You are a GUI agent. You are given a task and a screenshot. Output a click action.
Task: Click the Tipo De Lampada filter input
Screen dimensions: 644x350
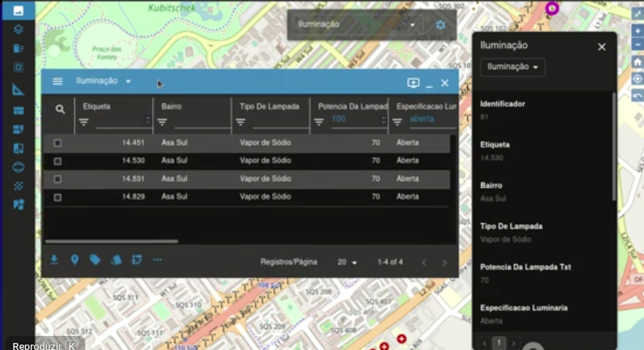click(280, 121)
